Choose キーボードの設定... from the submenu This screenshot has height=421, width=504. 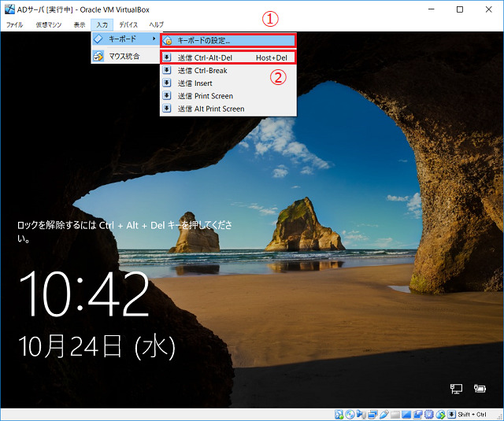(228, 40)
